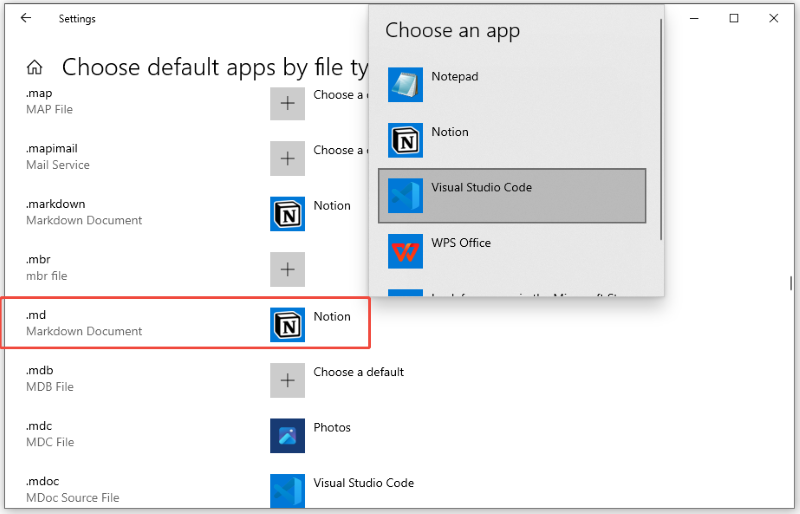800x514 pixels.
Task: Click the popup app list scrollbar
Action: [x=661, y=130]
